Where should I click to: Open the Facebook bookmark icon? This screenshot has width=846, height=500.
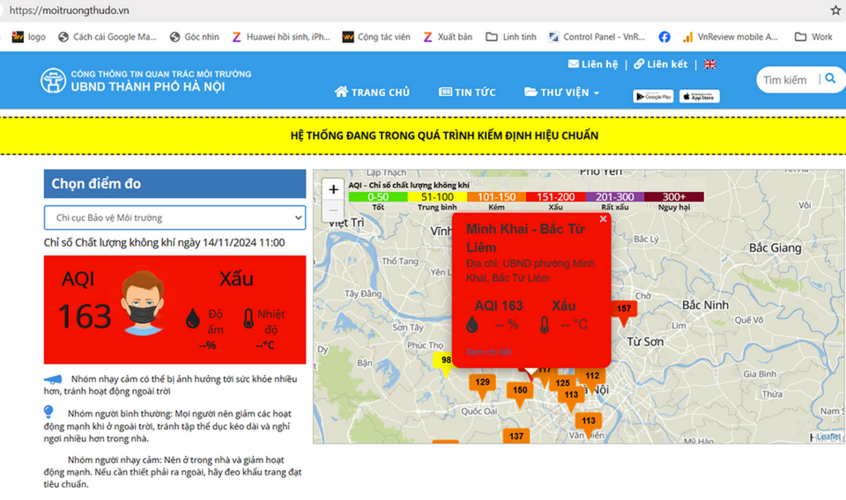664,37
